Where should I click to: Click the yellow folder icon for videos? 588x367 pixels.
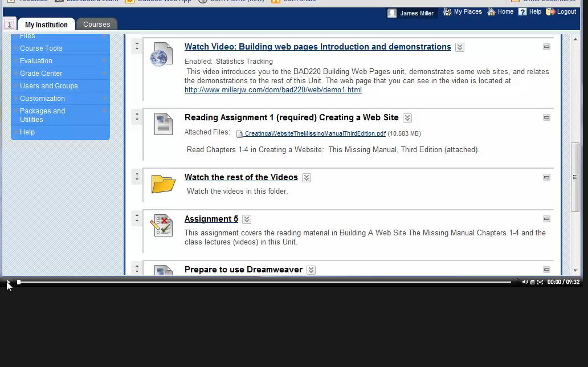point(163,184)
